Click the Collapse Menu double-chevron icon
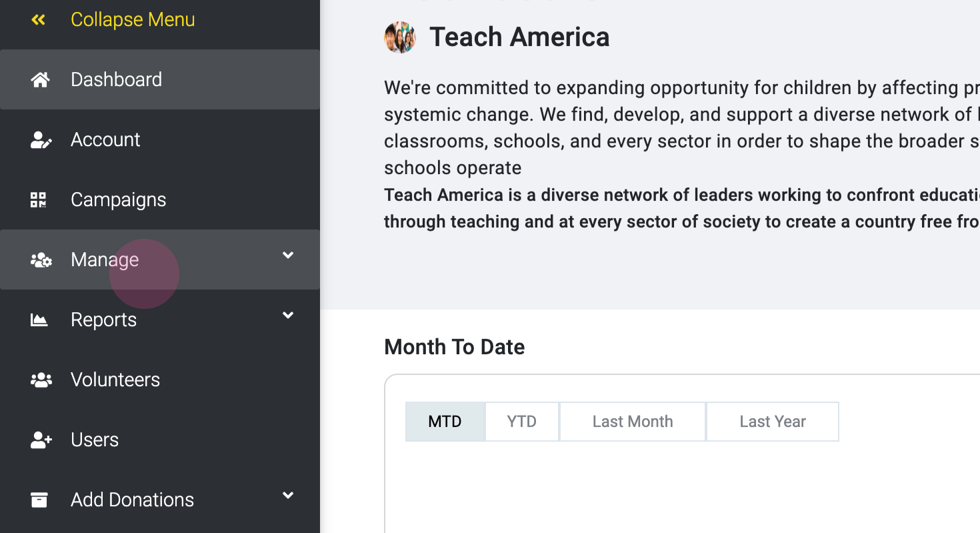 tap(39, 20)
